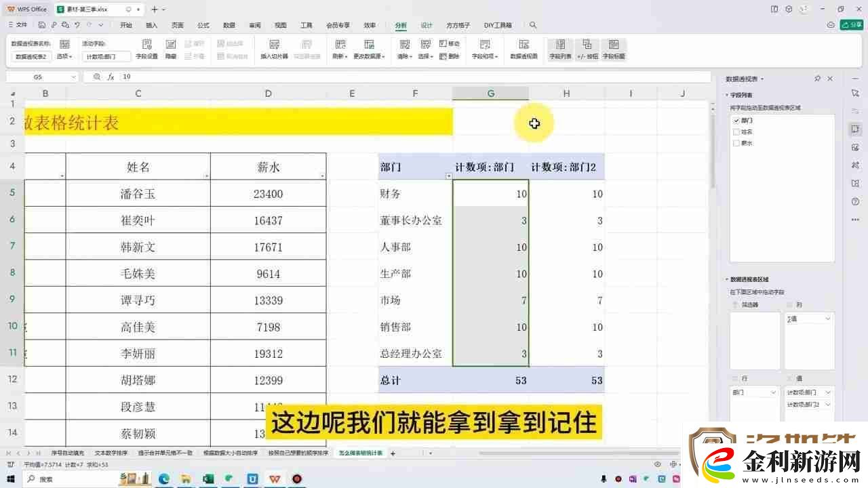Viewport: 868px width, 488px height.
Task: Click the 字段标题 (field headers) icon
Action: (x=614, y=47)
